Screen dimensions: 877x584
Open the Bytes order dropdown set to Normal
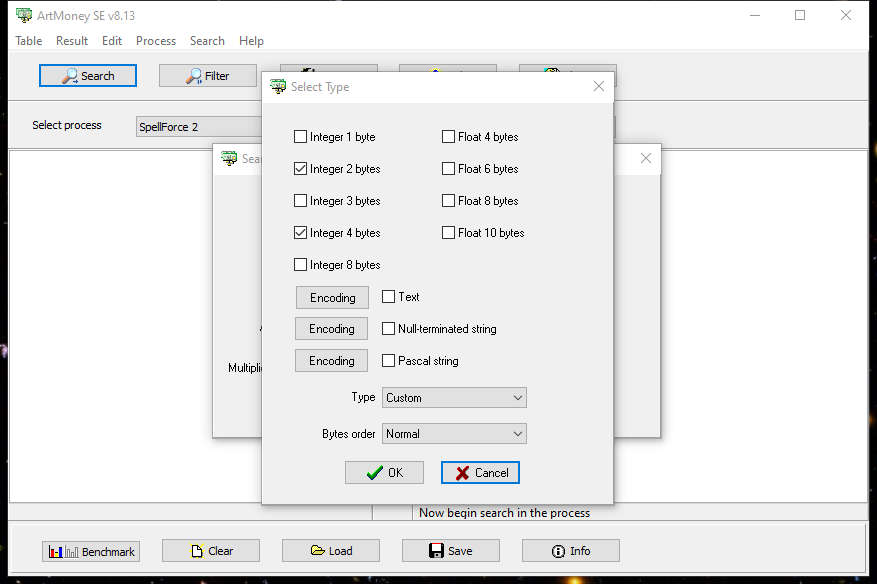click(x=454, y=434)
